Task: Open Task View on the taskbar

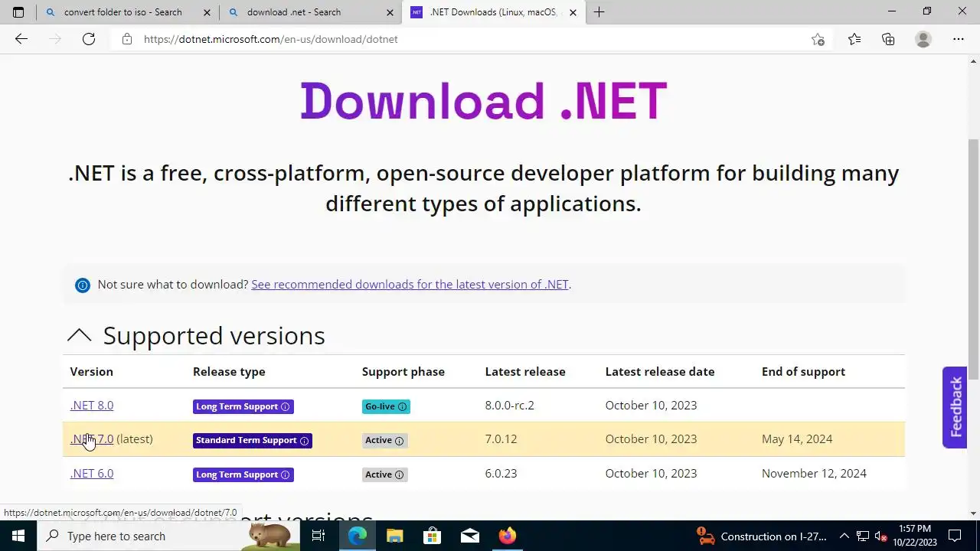Action: [x=318, y=536]
